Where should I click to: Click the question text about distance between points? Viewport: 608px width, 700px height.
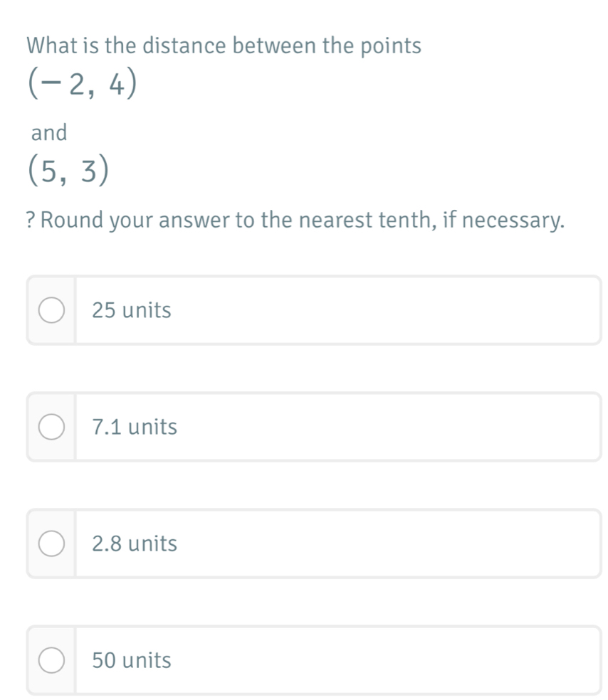[224, 46]
